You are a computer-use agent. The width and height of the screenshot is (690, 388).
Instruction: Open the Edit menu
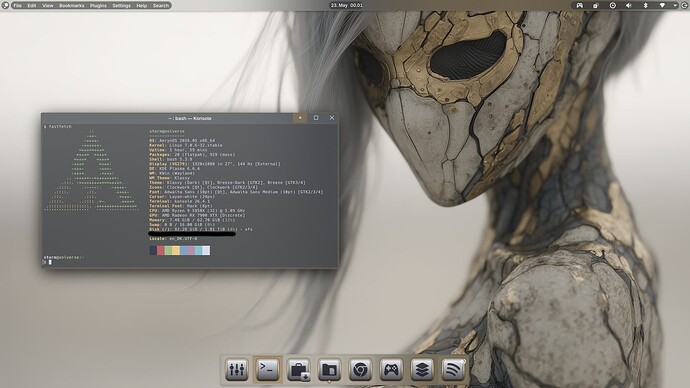tap(32, 6)
